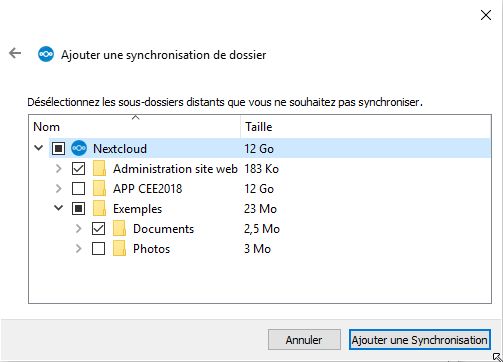
Task: Expand the Documents subfolder
Action: click(79, 229)
